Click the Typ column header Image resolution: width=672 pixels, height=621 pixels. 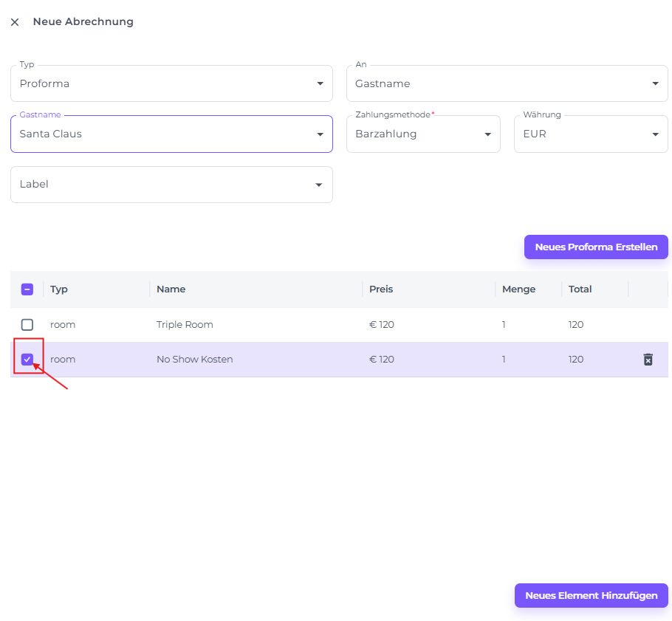click(59, 289)
